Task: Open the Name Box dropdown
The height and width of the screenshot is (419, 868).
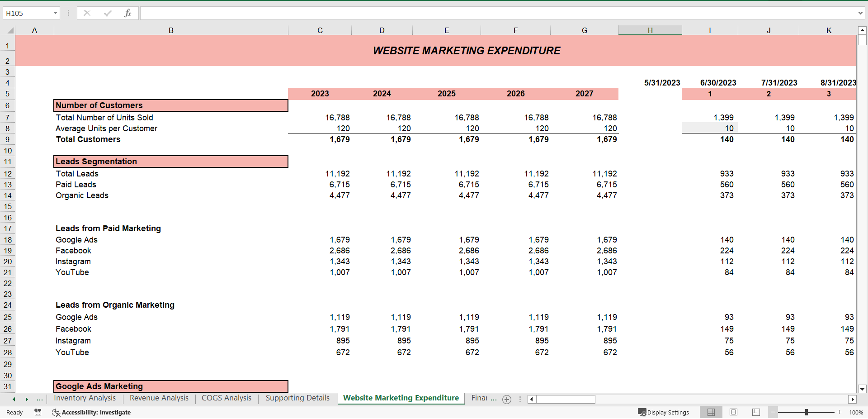Action: pyautogui.click(x=55, y=13)
